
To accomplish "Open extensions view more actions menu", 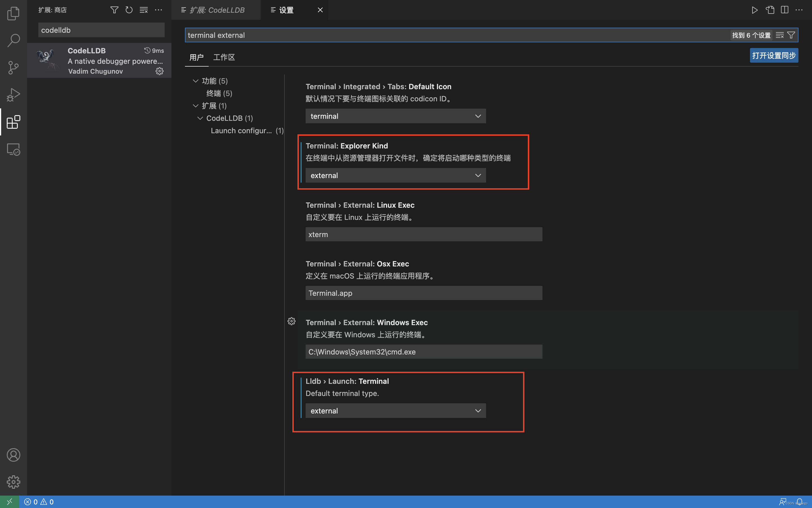I will (158, 10).
